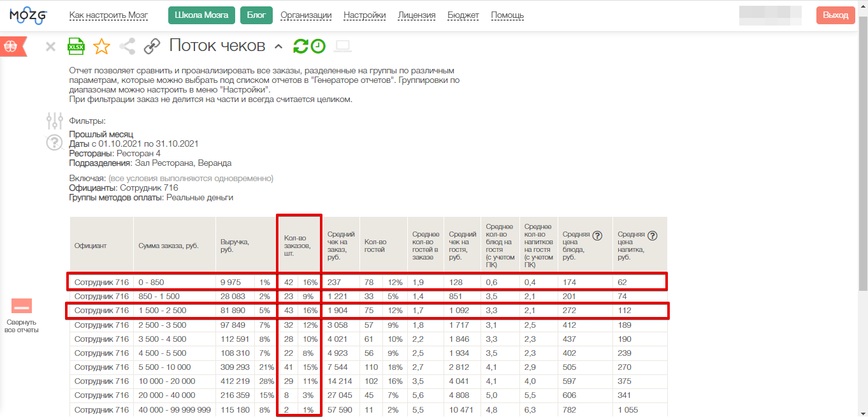Open help for Средняя цена блюда column
Image resolution: width=868 pixels, height=419 pixels.
click(x=597, y=235)
